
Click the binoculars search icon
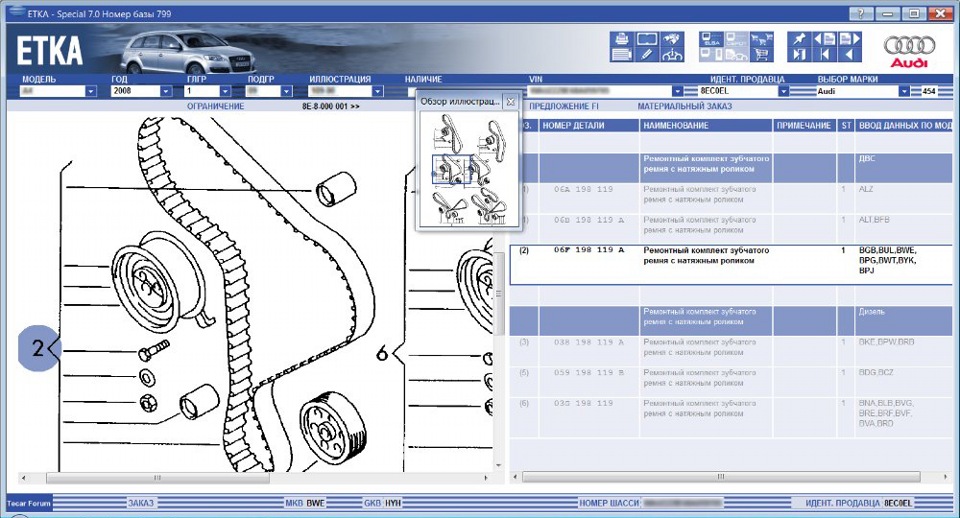pos(672,40)
